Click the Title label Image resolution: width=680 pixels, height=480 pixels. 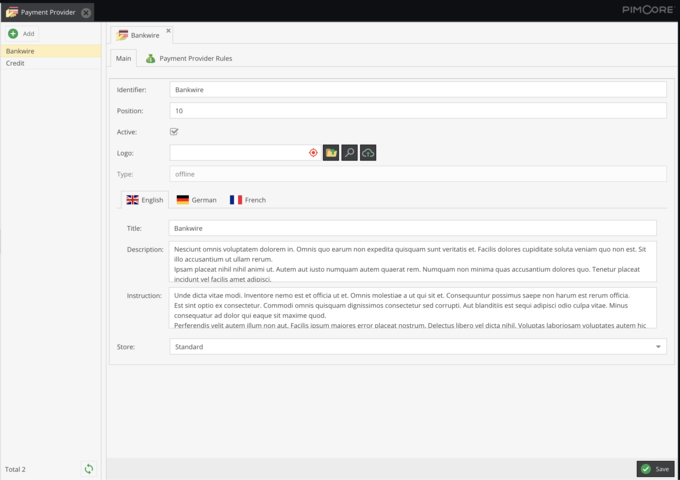pyautogui.click(x=134, y=228)
